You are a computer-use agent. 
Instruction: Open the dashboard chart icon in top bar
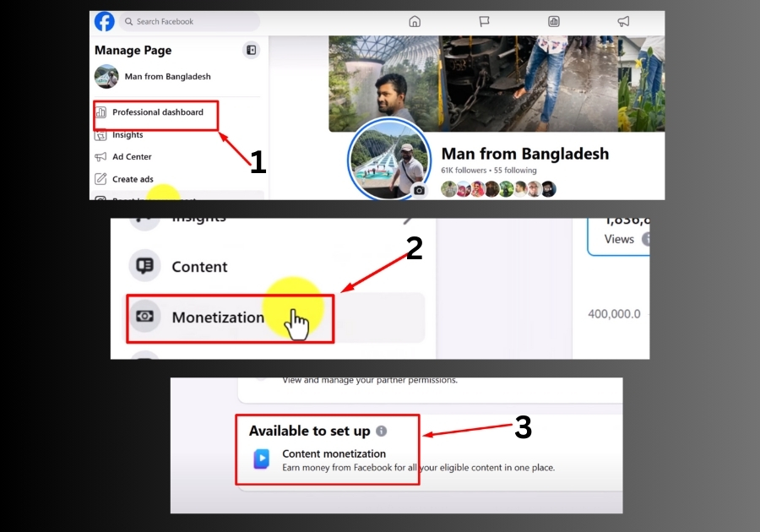[553, 21]
